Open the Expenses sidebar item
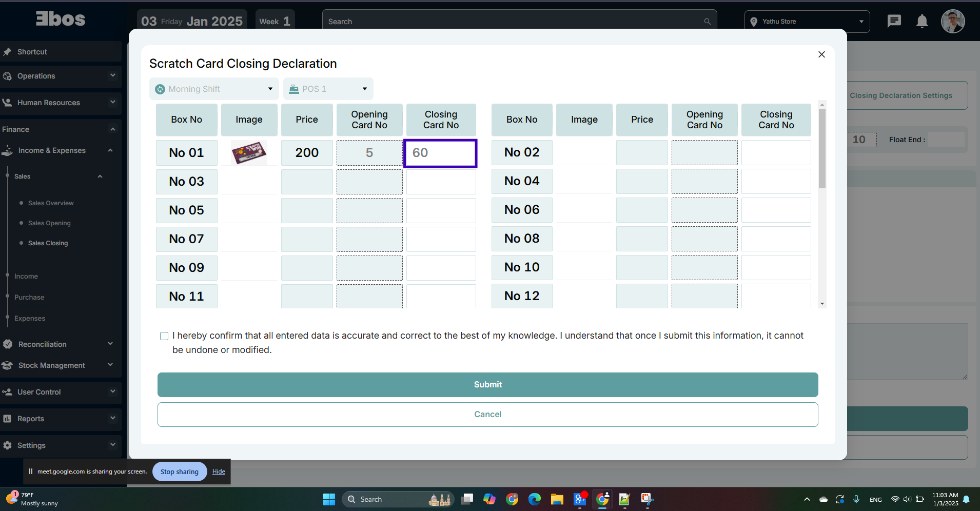Screen dimensions: 980x511 click(30, 319)
